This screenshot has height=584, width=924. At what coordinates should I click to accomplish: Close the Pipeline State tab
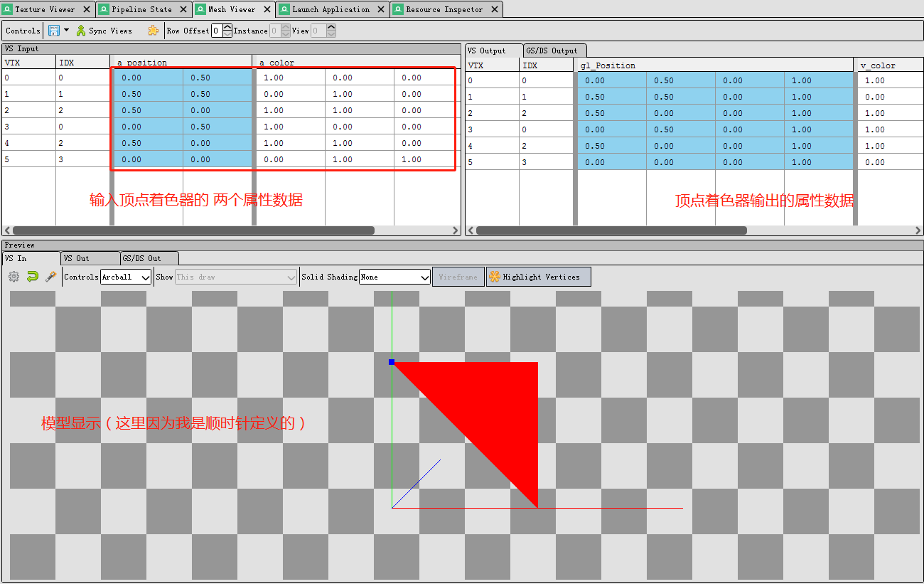185,10
